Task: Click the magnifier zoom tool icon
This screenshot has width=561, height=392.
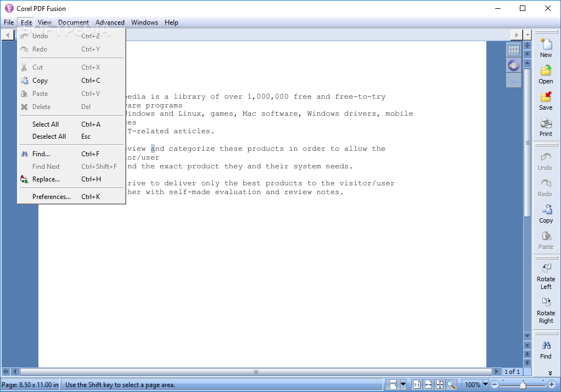Action: pos(451,384)
